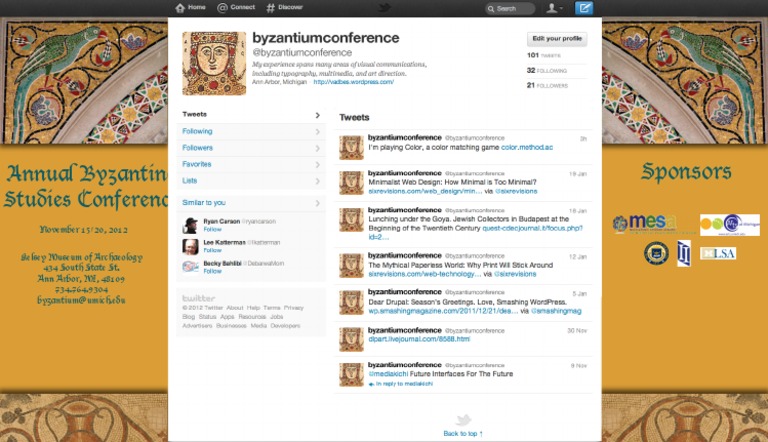Click avatar on the livejournal tweet
768x442 pixels.
[351, 339]
